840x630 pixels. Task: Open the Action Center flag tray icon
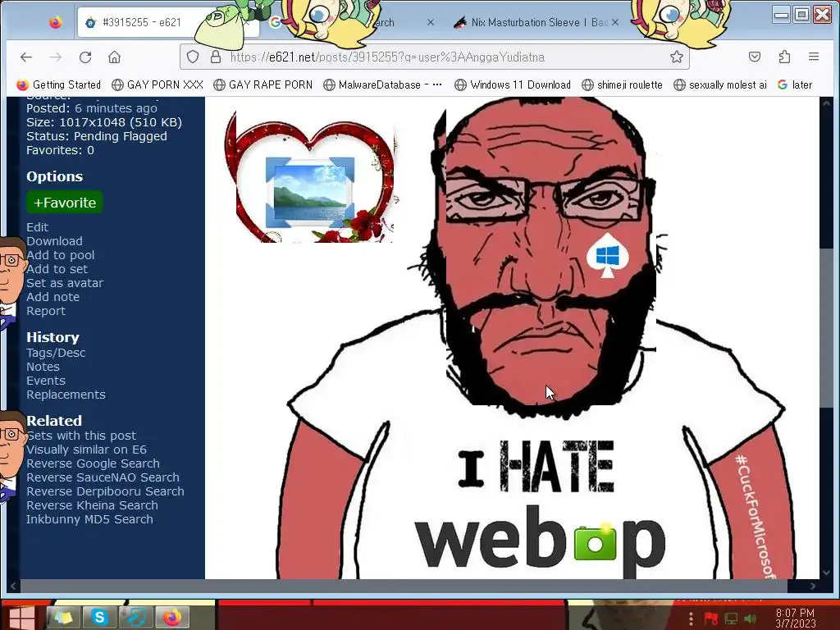coord(711,619)
